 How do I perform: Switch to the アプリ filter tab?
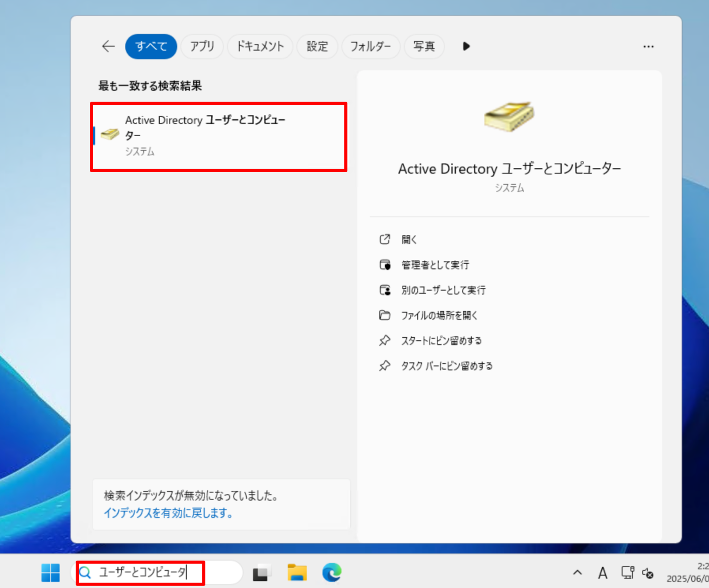pos(202,46)
